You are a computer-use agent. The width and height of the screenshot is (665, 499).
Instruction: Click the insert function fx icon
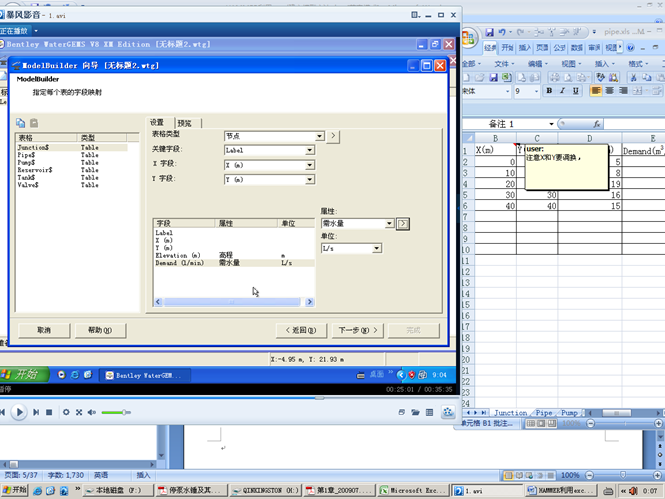tap(597, 124)
